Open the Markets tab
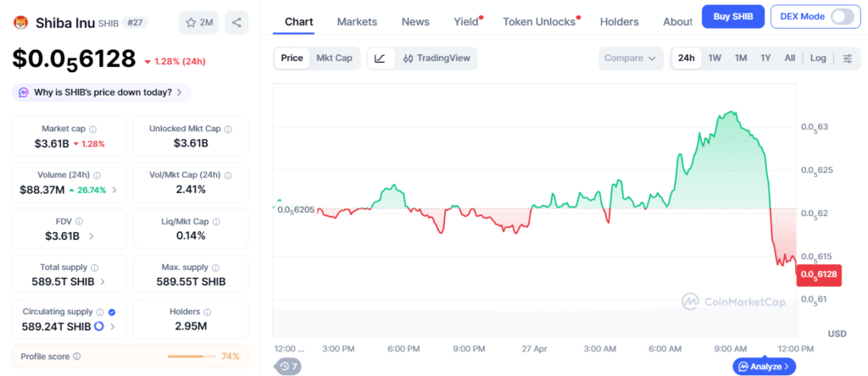868x376 pixels. (357, 21)
